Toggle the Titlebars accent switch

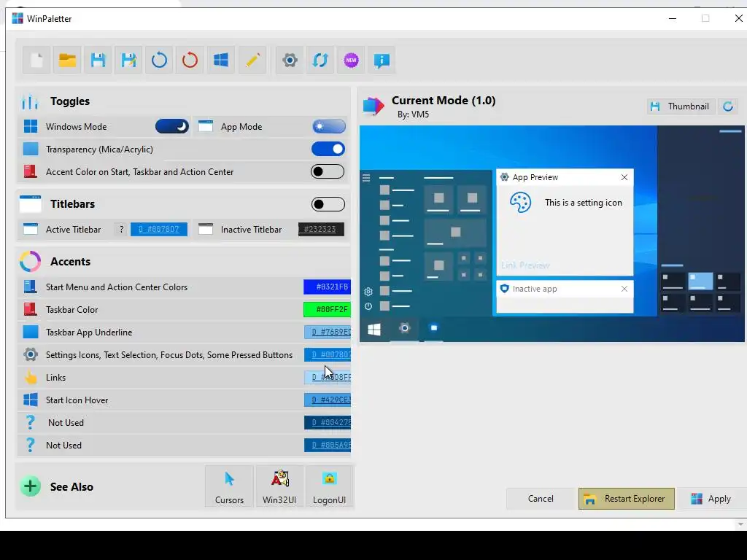328,204
